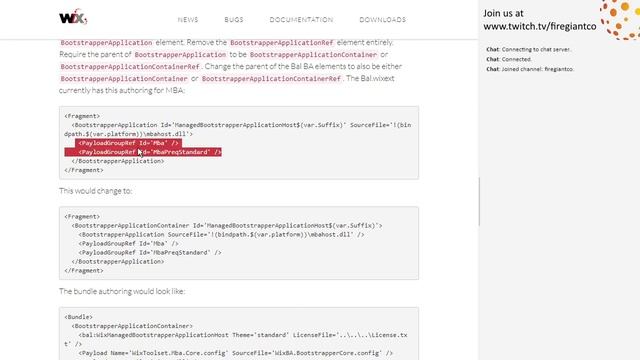Click Payload Name='WixToolset.Mba.Core.config' line
Screen dimensions: 640x360
(236, 353)
